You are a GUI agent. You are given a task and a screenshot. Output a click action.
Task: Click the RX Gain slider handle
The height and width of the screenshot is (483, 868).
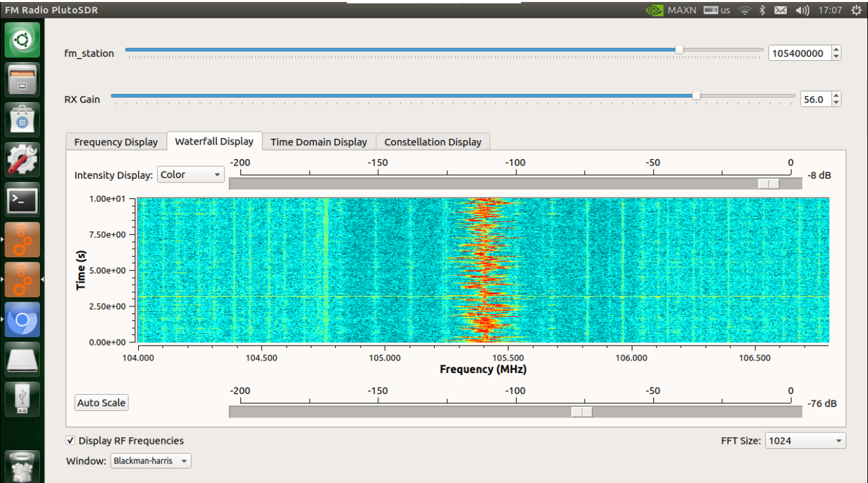coord(696,96)
